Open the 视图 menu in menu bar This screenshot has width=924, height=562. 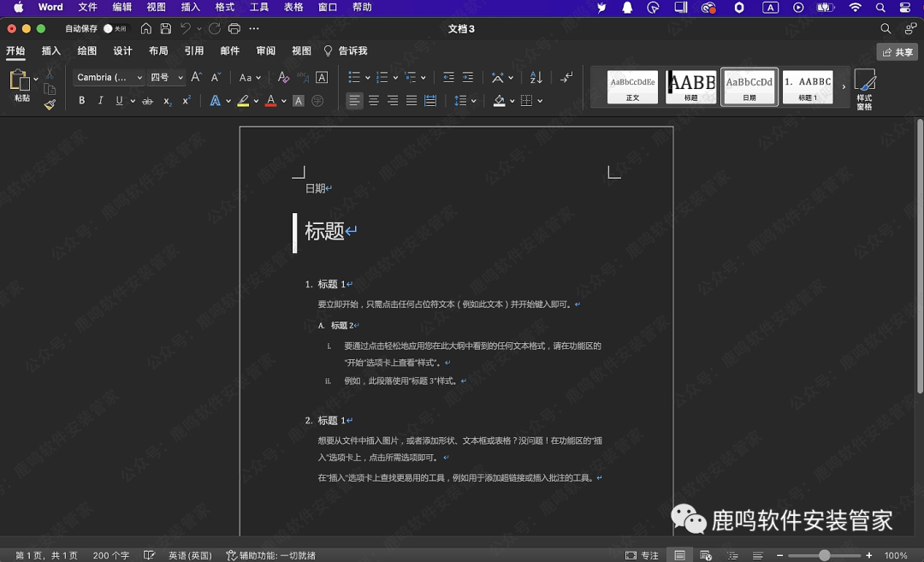pyautogui.click(x=156, y=8)
